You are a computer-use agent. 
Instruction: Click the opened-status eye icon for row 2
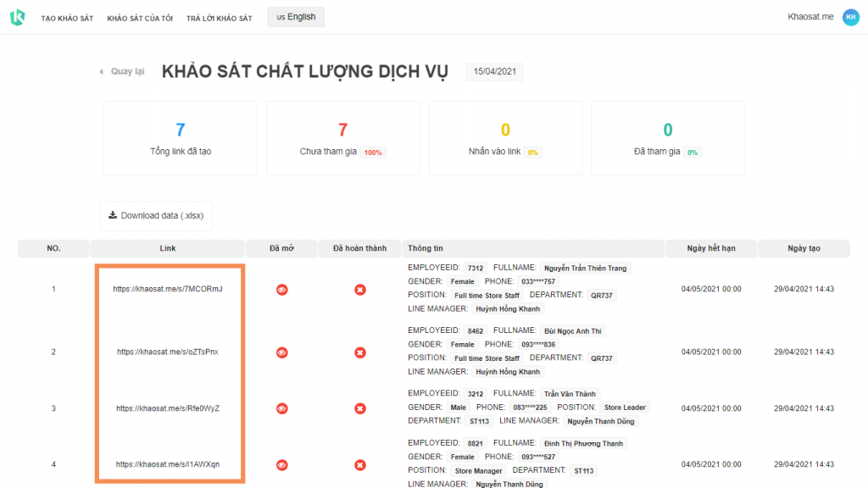(x=281, y=352)
